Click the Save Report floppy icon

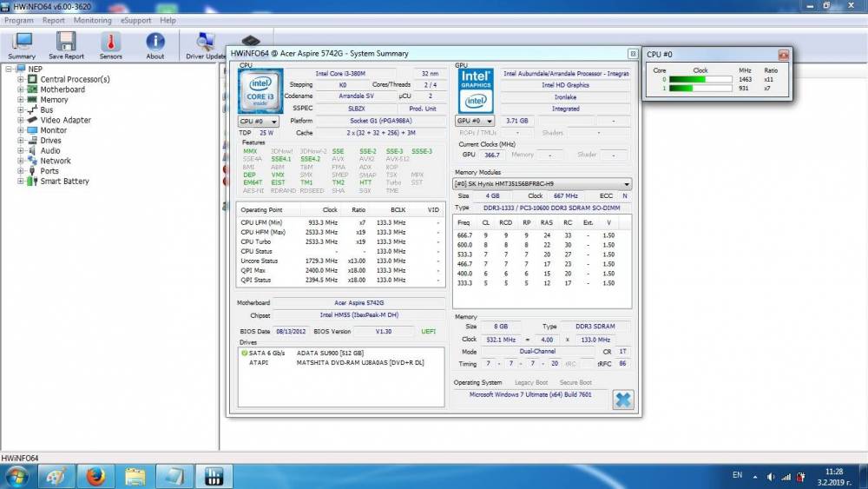click(66, 45)
